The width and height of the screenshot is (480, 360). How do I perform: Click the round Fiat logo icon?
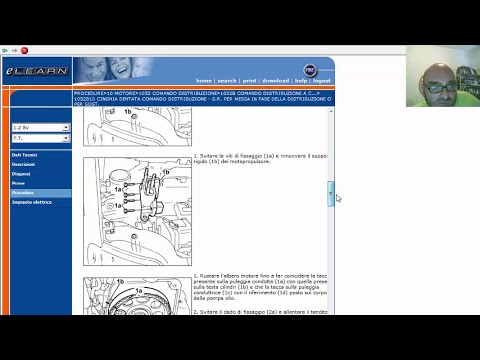point(310,70)
